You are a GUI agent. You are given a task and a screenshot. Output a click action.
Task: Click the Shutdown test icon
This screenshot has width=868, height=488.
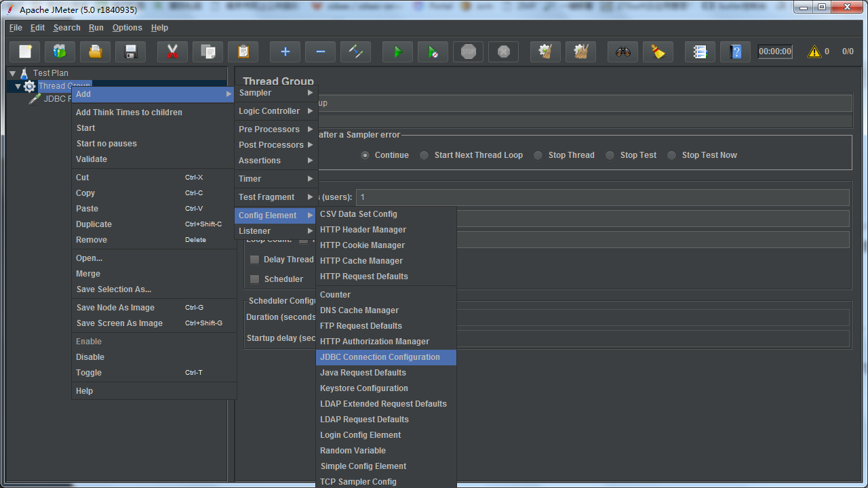(x=504, y=52)
